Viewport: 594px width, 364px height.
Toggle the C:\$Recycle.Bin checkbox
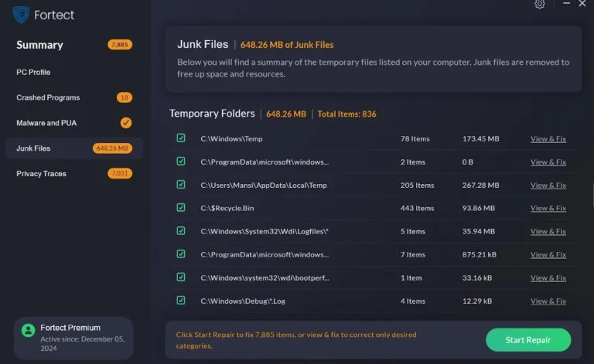click(x=181, y=208)
